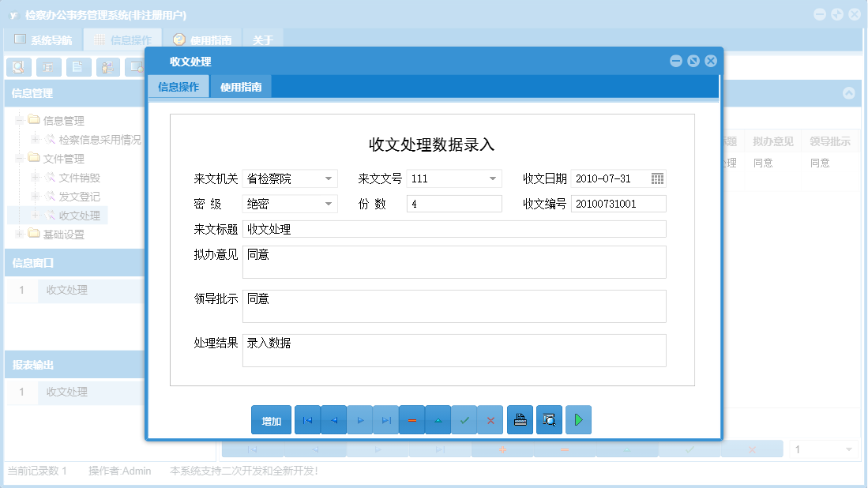Viewport: 868px width, 488px height.
Task: Open the print preview
Action: click(x=548, y=419)
